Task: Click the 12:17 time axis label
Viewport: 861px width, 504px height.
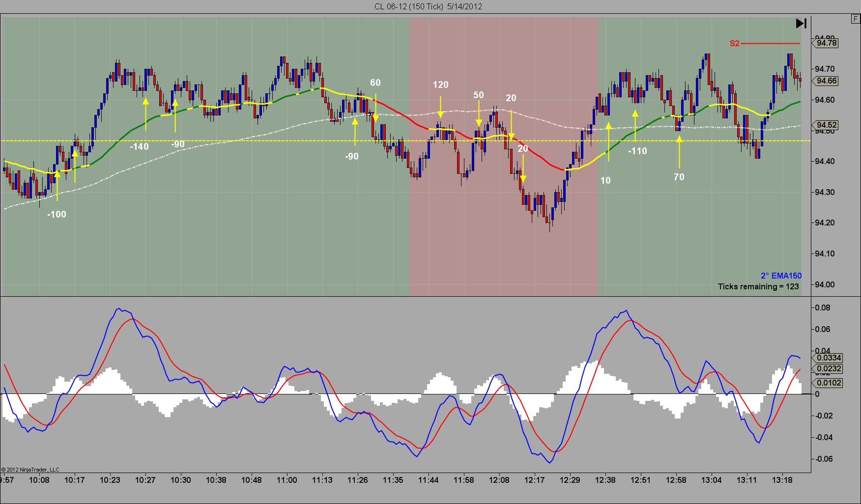Action: coord(534,480)
